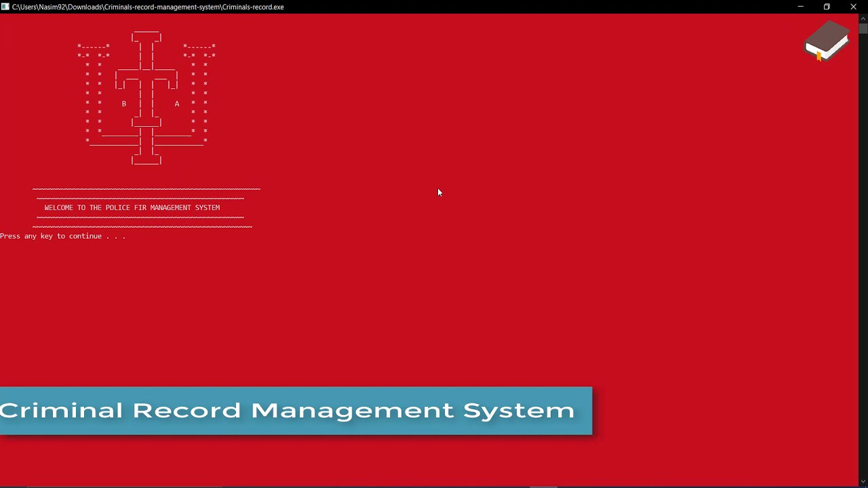Click the vertical scrollbar down arrow
The width and height of the screenshot is (868, 488).
coord(863,482)
